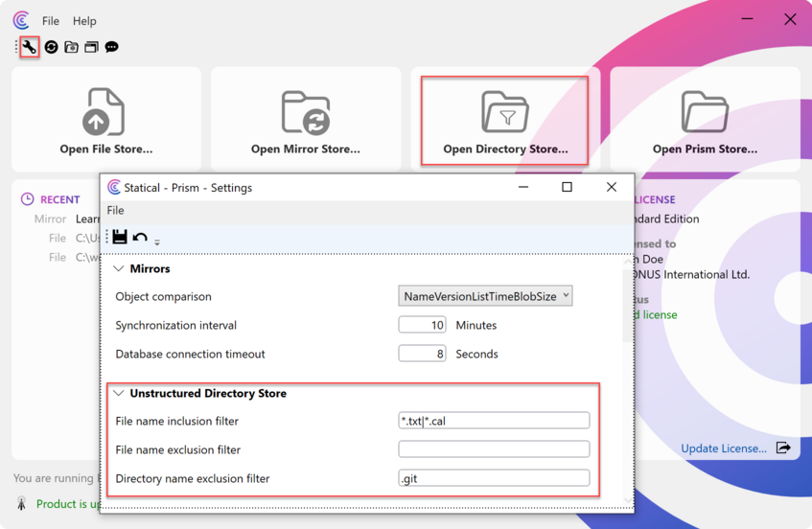Click the Product status text

coord(68,504)
